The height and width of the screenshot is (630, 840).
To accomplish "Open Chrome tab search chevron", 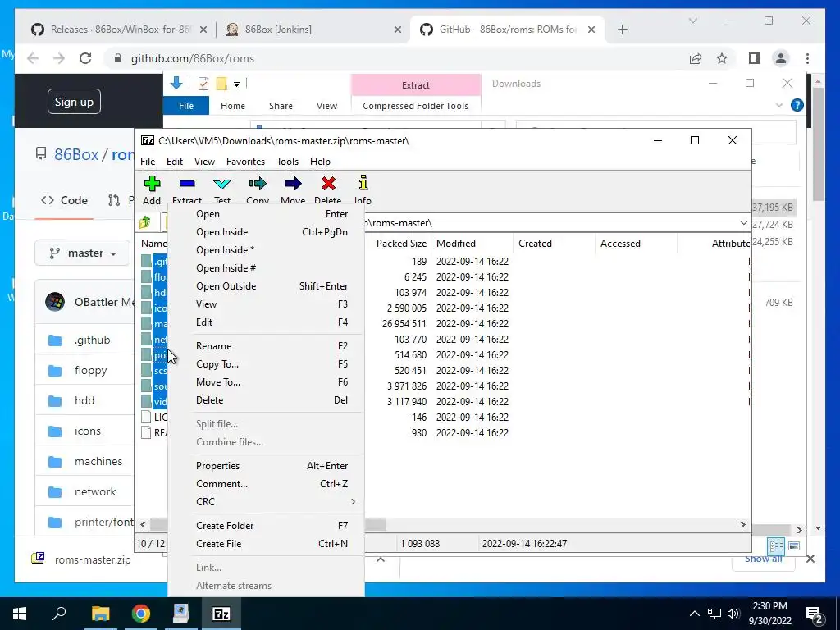I will point(692,21).
